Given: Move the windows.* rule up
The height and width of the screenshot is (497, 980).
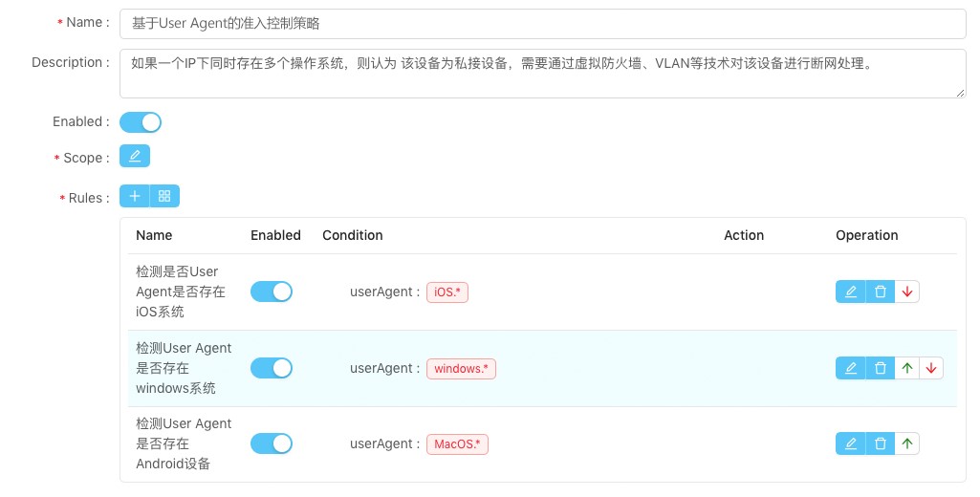Looking at the screenshot, I should pyautogui.click(x=907, y=368).
